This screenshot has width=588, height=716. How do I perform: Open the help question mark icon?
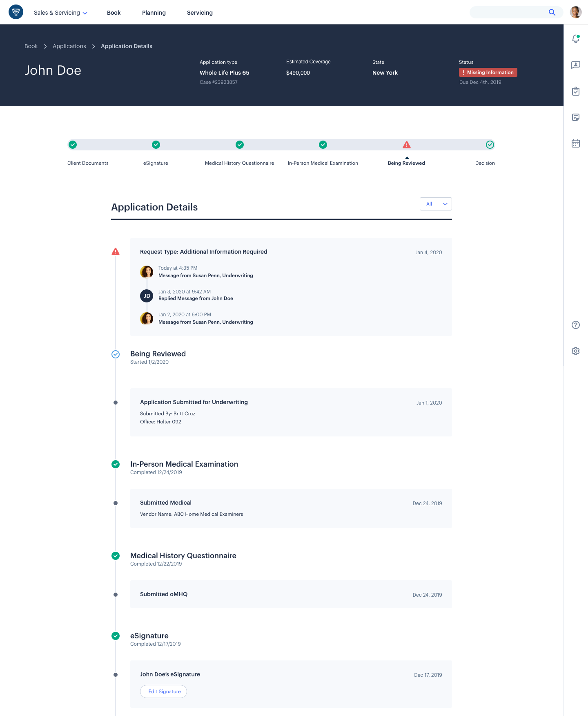point(576,325)
